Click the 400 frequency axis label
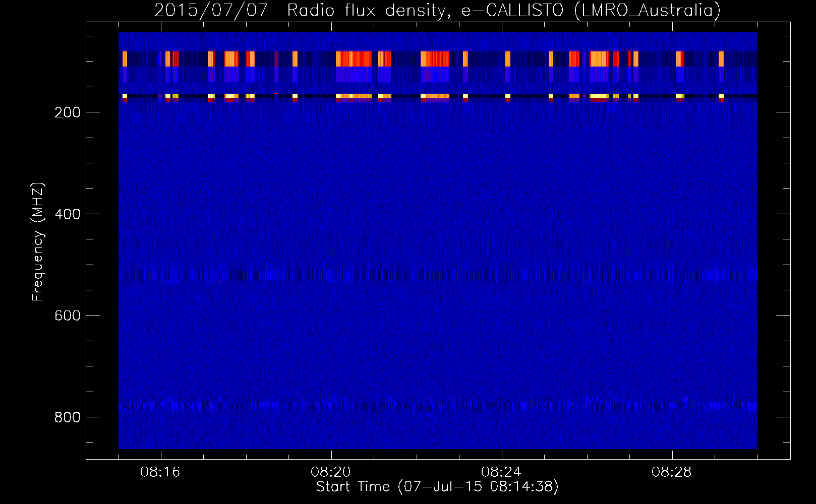Image resolution: width=816 pixels, height=504 pixels. coord(67,214)
